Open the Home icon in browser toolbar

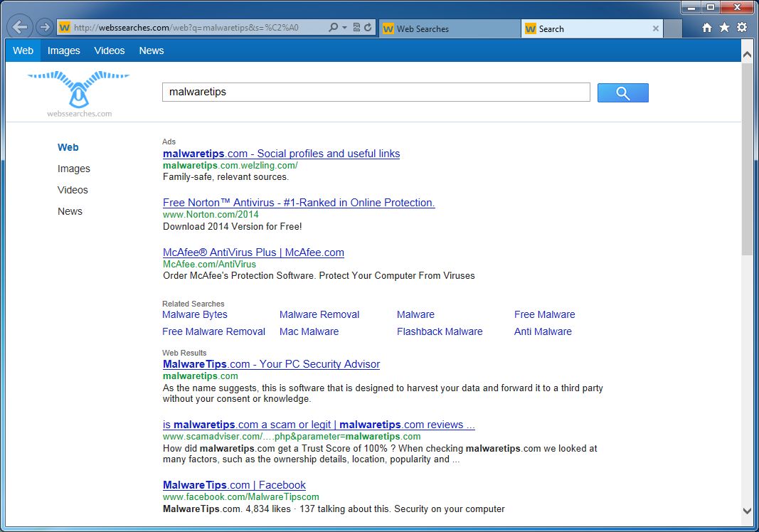(707, 28)
